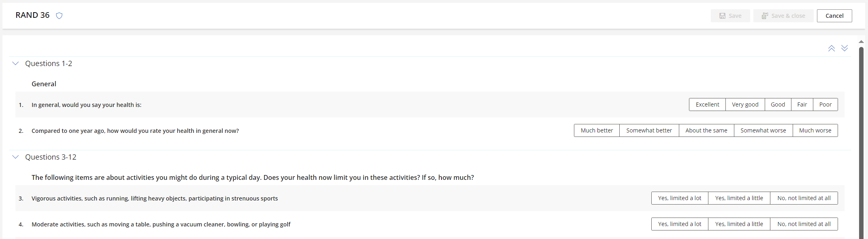
Task: Collapse the Questions 1-2 section
Action: coord(16,64)
